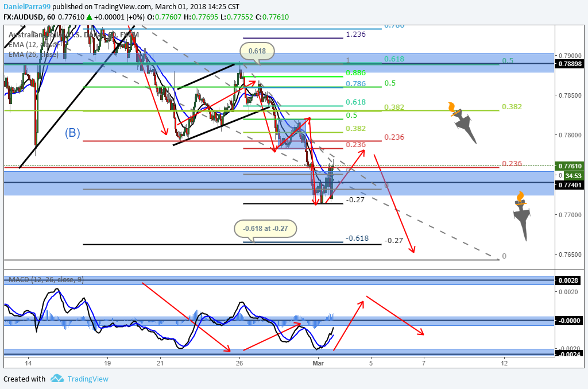588x389 pixels.
Task: Click the 0.79000 price axis tick
Action: coord(570,55)
